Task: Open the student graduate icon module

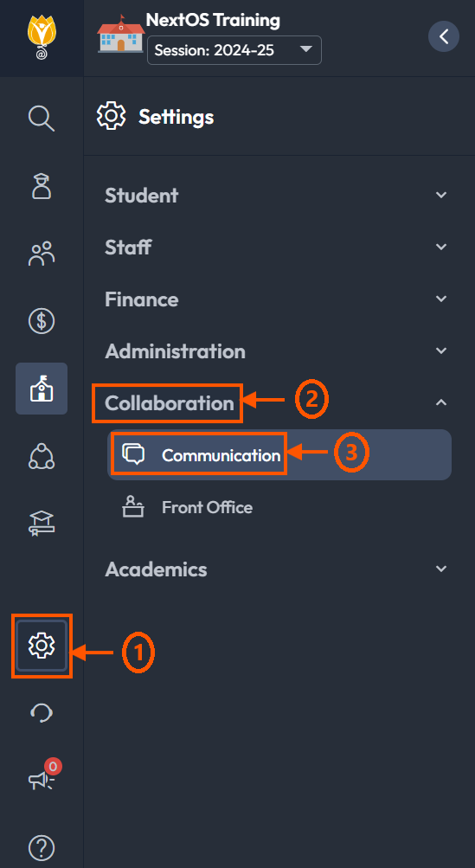Action: tap(42, 186)
